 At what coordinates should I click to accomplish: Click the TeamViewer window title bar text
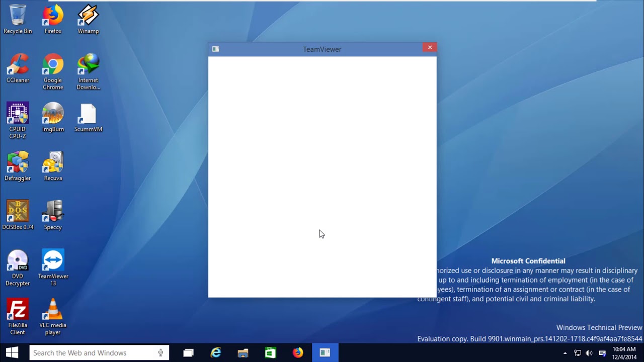click(322, 49)
